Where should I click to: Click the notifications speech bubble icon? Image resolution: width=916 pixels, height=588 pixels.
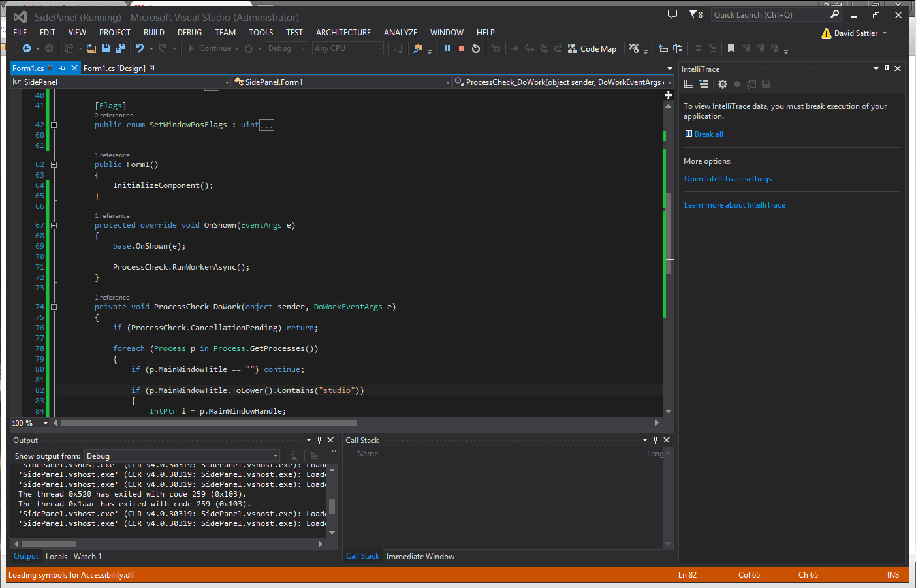click(672, 14)
